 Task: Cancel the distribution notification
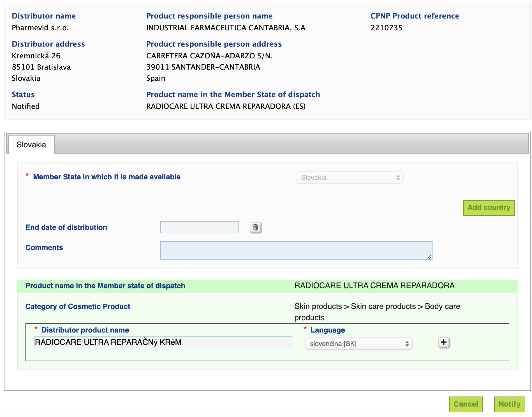tap(466, 404)
